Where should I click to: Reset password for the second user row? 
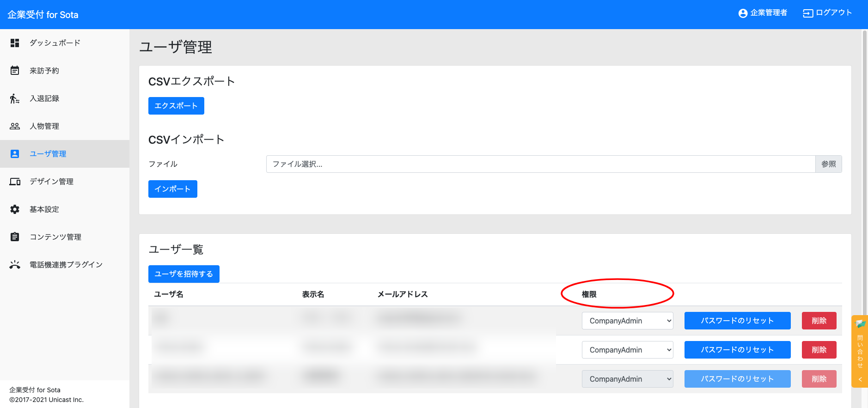[737, 350]
